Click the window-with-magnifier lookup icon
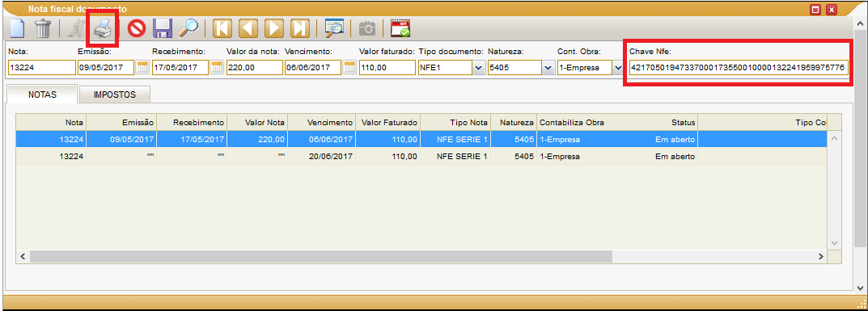The width and height of the screenshot is (868, 311). point(334,28)
